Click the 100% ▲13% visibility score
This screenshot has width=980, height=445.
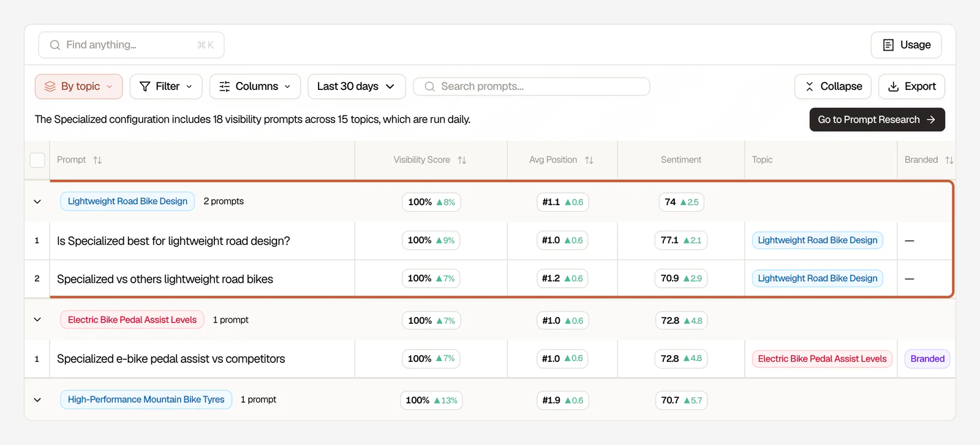[431, 400]
